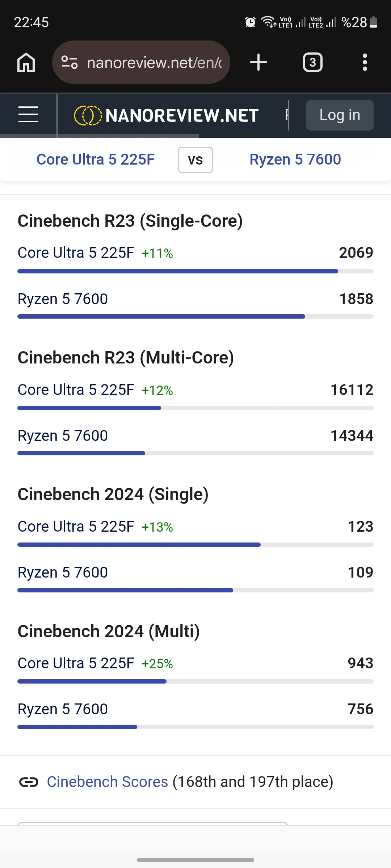The width and height of the screenshot is (391, 868).
Task: Open the browser three-dot menu
Action: point(365,62)
